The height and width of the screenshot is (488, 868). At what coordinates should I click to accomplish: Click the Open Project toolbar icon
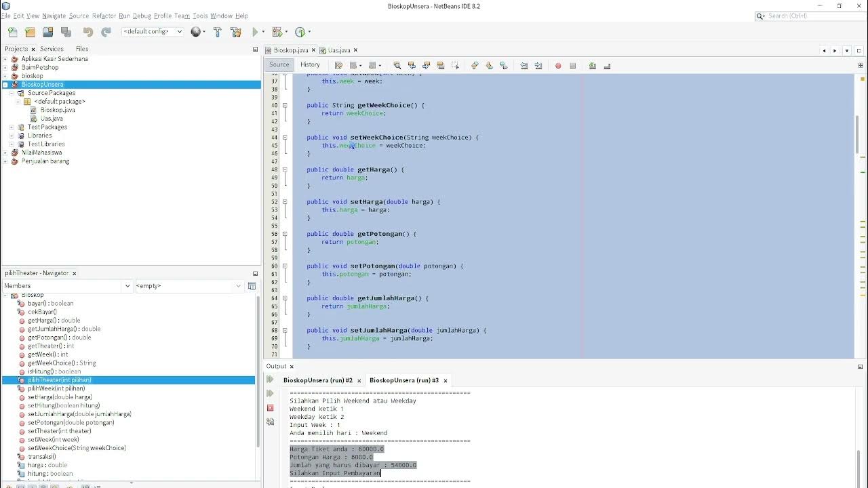(x=47, y=32)
